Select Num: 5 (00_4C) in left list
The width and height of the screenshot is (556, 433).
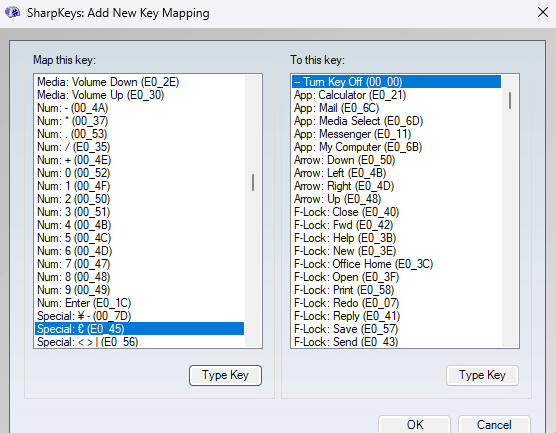[139, 238]
